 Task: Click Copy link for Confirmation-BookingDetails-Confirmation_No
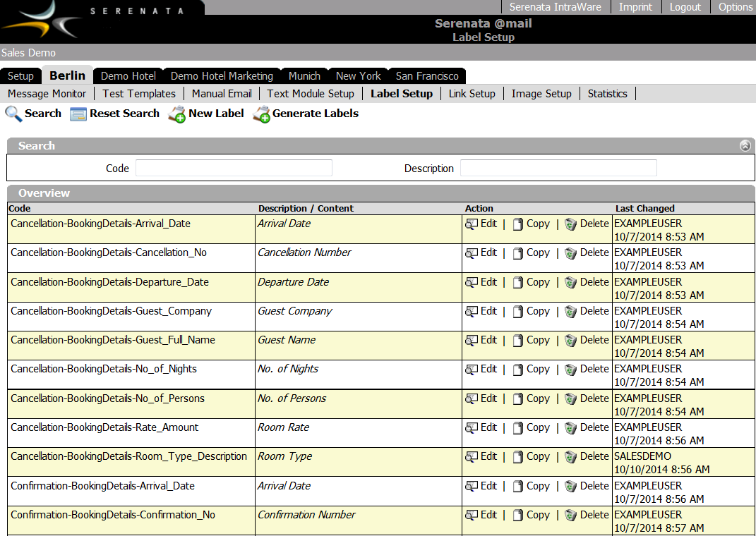click(538, 515)
